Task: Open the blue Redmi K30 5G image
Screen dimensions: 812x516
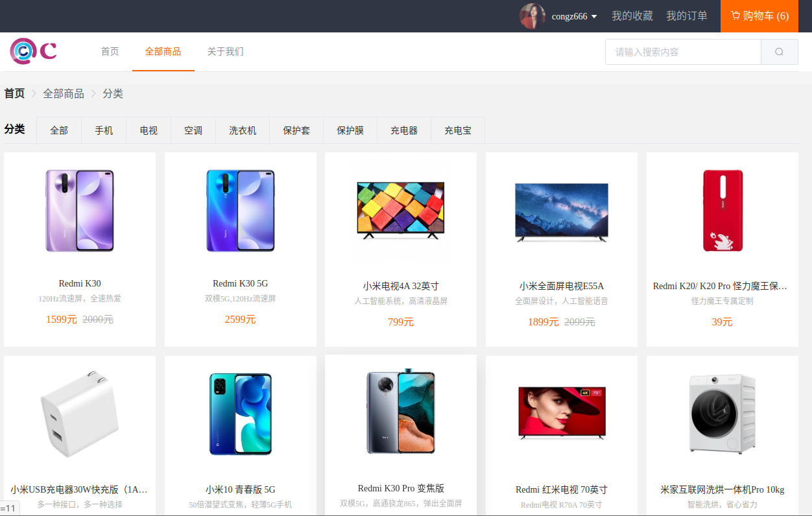Action: tap(241, 211)
